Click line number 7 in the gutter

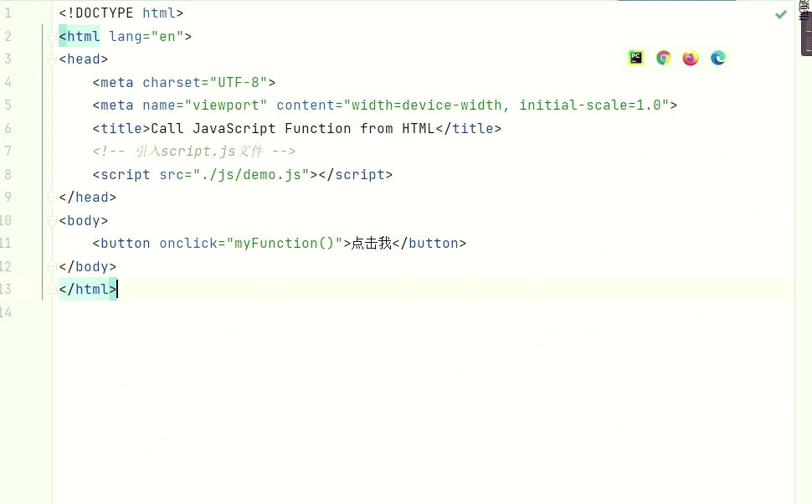coord(8,152)
